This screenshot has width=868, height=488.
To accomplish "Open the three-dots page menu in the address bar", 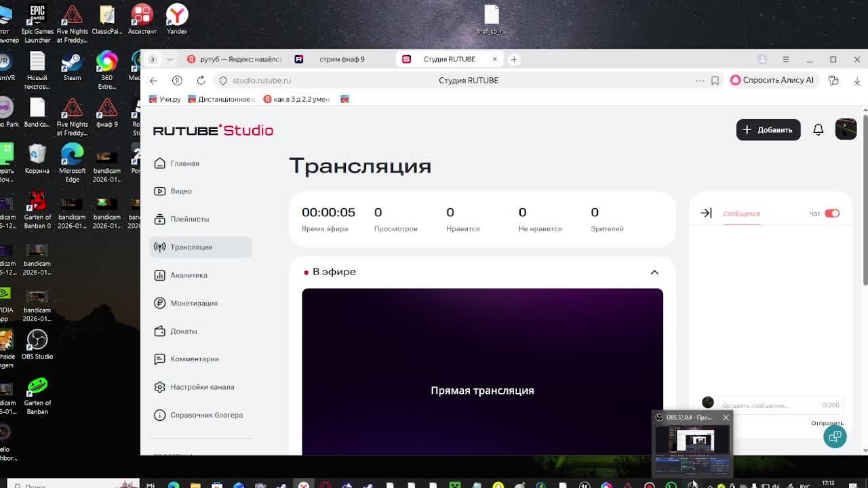I will click(700, 80).
